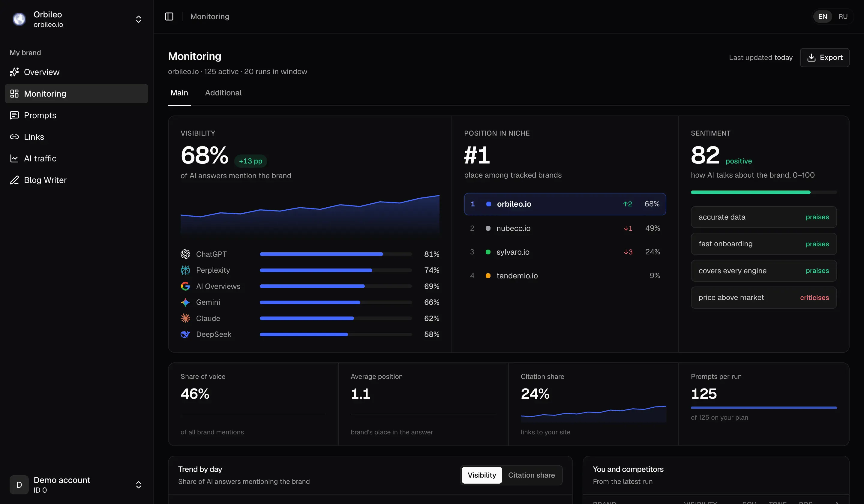Click the Claude 62% visibility value
The image size is (864, 504).
(x=432, y=318)
